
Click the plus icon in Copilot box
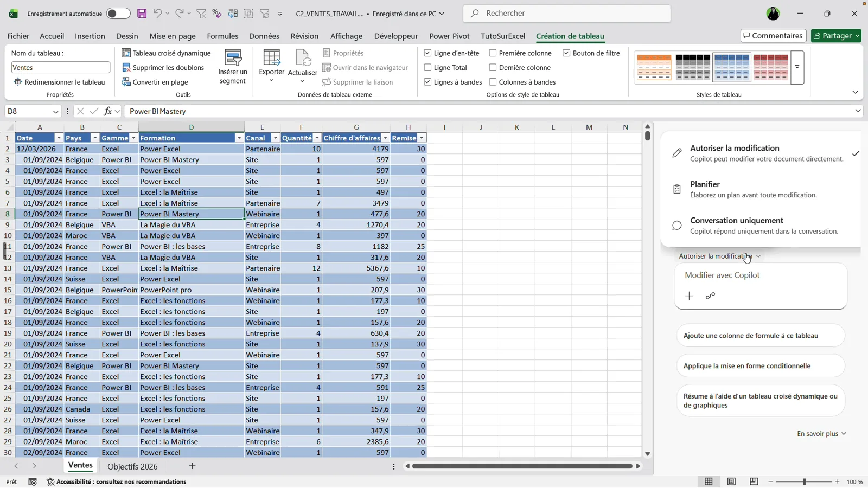pos(689,296)
